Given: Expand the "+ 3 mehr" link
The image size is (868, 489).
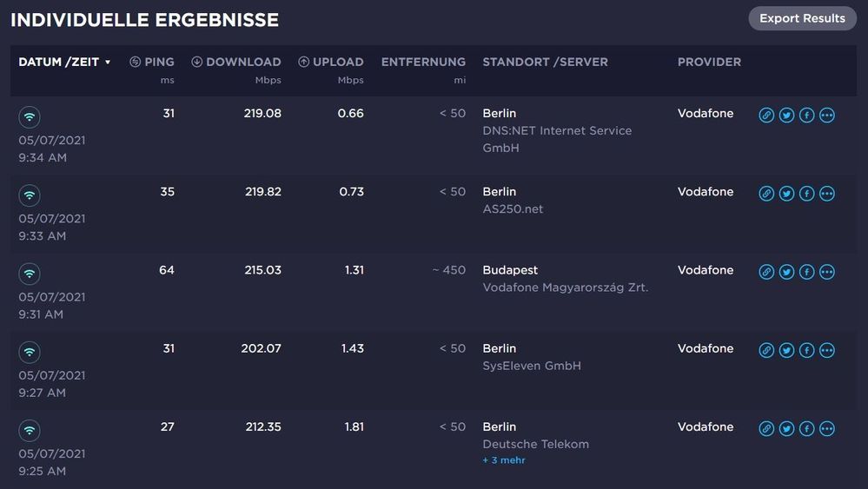Looking at the screenshot, I should (504, 460).
